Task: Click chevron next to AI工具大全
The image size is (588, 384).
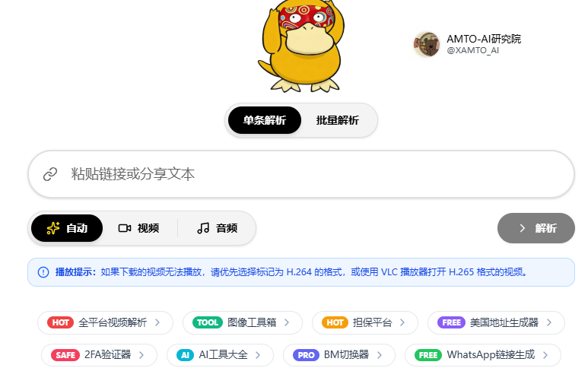Action: [x=258, y=355]
